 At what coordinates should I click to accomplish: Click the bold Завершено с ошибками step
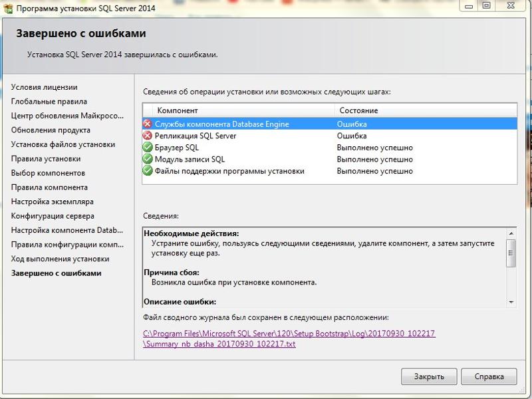click(56, 273)
